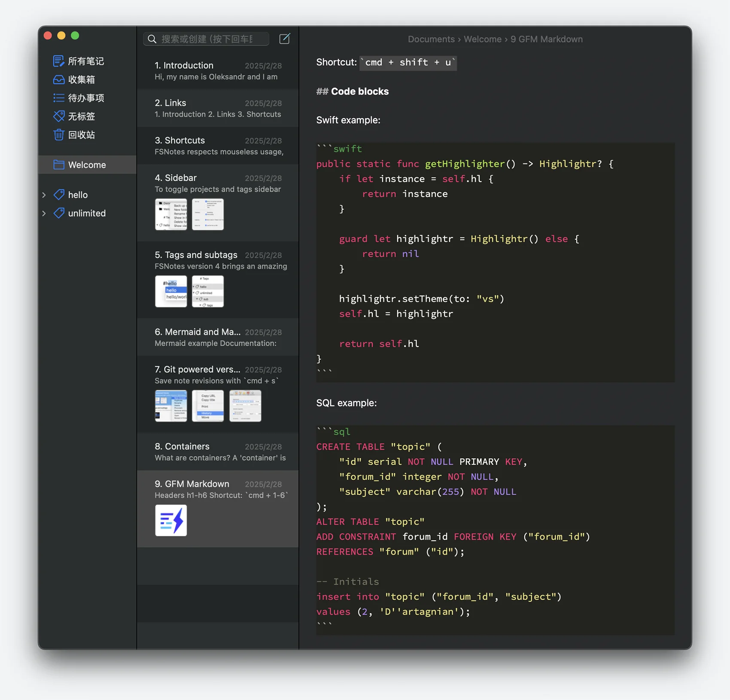
Task: Click the 'CREATE TABLE "topic"' line
Action: pyautogui.click(x=379, y=447)
